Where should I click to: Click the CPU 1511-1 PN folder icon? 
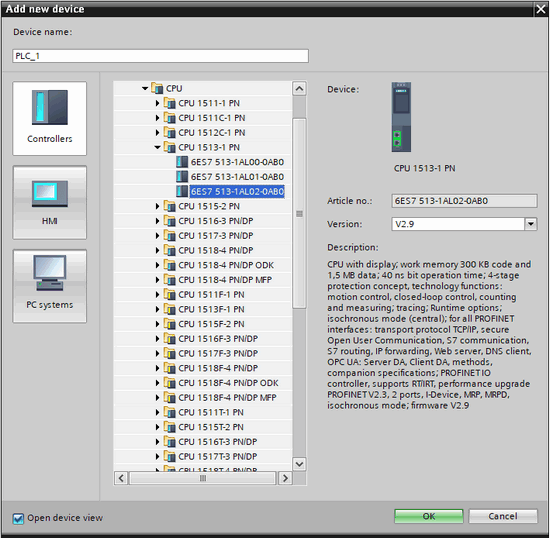[170, 103]
